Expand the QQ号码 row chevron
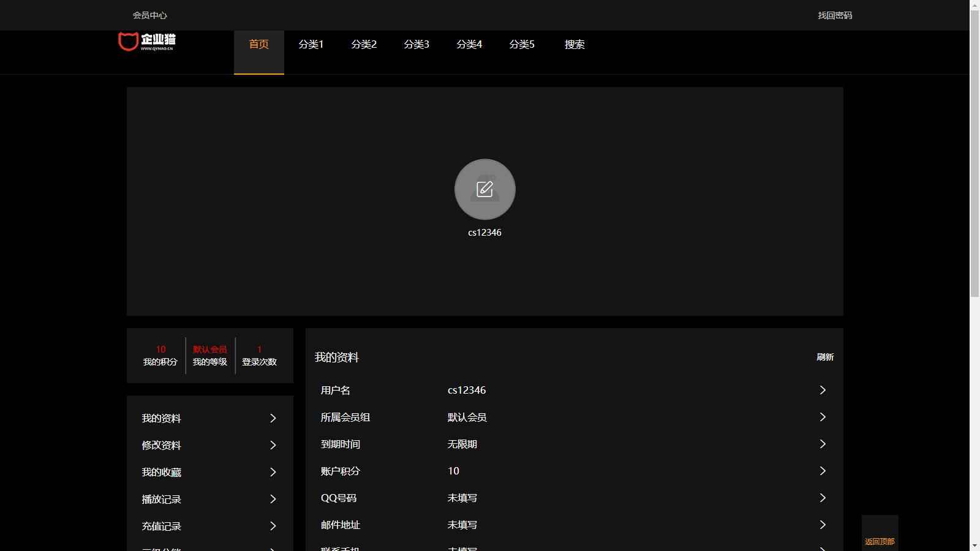This screenshot has width=980, height=551. point(823,498)
